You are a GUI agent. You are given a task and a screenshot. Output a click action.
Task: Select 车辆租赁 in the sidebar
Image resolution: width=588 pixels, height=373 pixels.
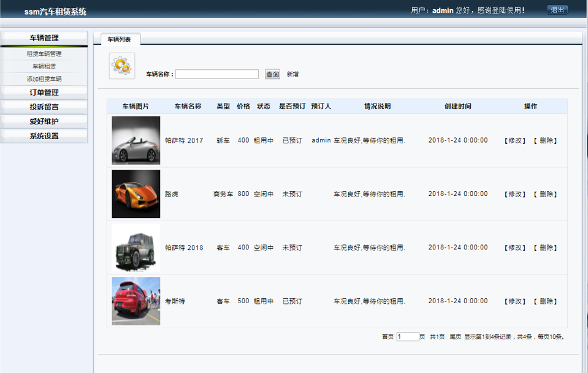pyautogui.click(x=44, y=66)
